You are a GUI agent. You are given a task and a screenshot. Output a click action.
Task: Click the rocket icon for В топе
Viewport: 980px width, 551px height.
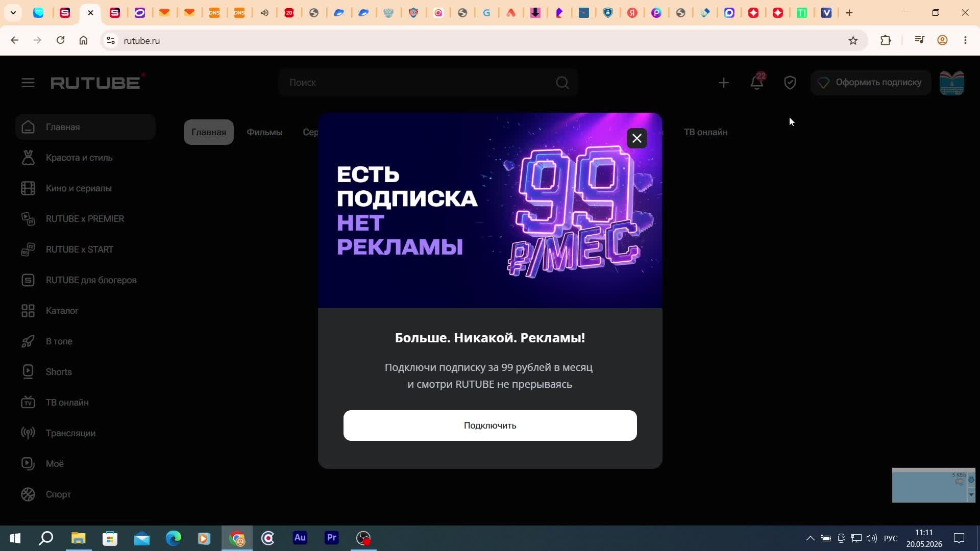[x=28, y=341]
